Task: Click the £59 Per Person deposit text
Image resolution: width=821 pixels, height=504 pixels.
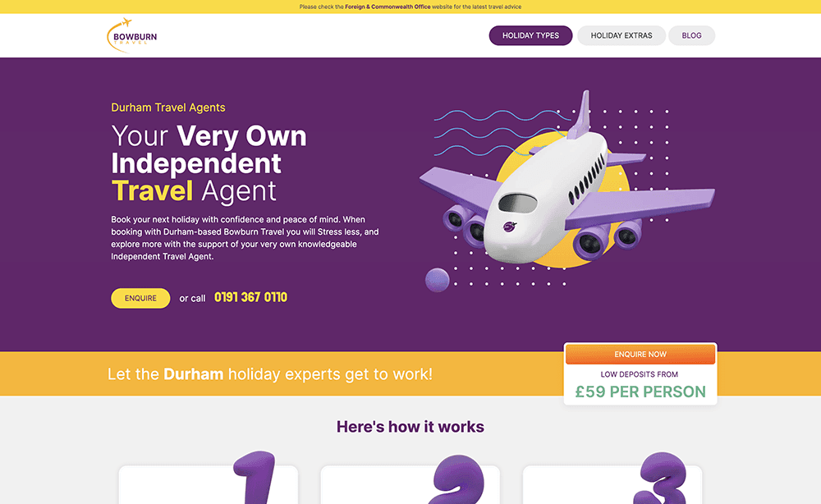Action: point(640,392)
